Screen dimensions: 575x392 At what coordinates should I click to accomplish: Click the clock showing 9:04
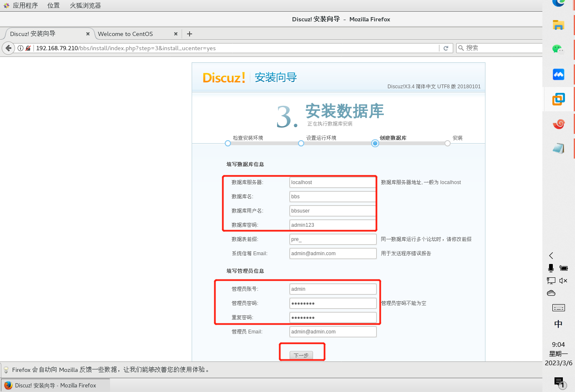click(x=558, y=345)
